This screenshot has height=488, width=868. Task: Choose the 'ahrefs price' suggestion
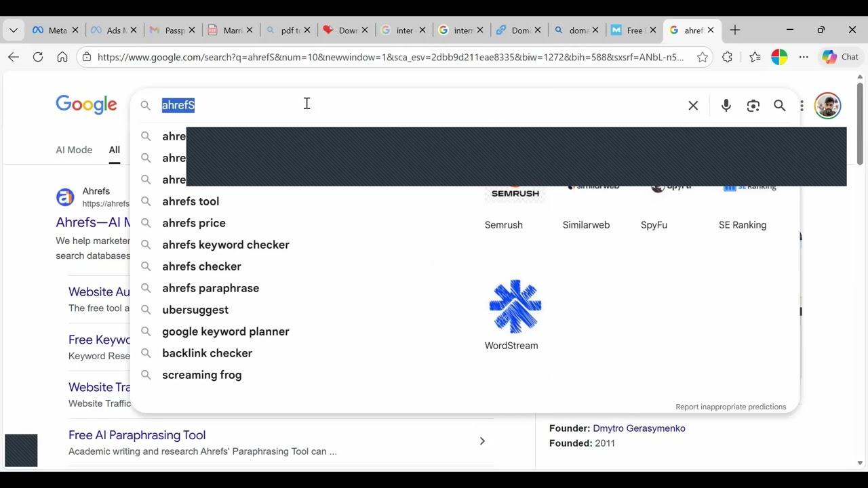click(x=194, y=223)
